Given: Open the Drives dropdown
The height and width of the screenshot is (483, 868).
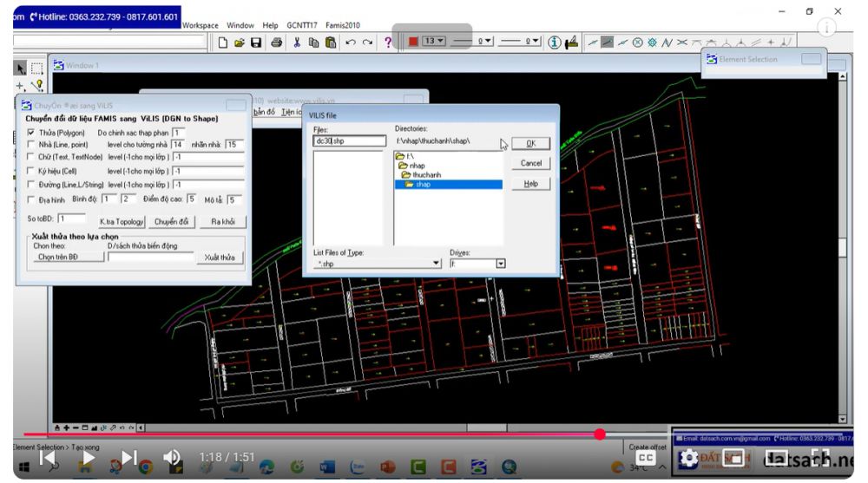Looking at the screenshot, I should point(500,264).
